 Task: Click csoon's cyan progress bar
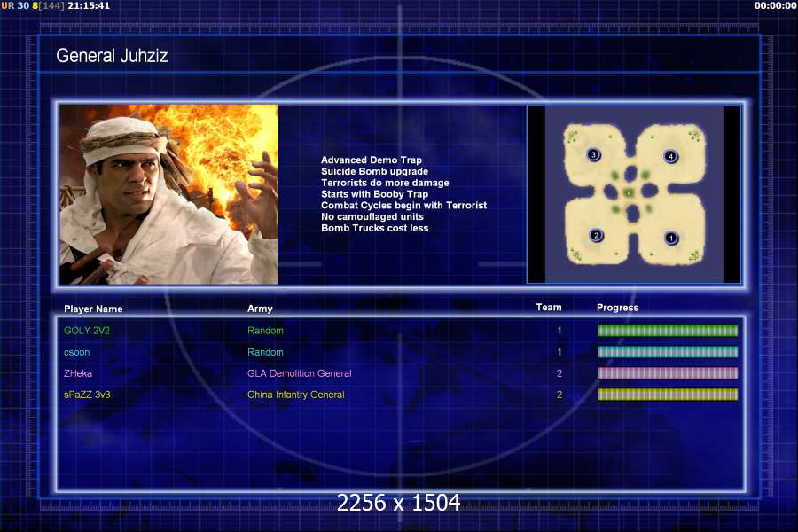(667, 352)
